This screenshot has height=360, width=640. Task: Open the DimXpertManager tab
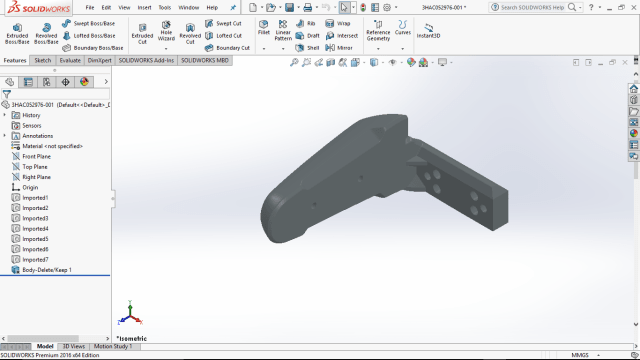pyautogui.click(x=65, y=82)
